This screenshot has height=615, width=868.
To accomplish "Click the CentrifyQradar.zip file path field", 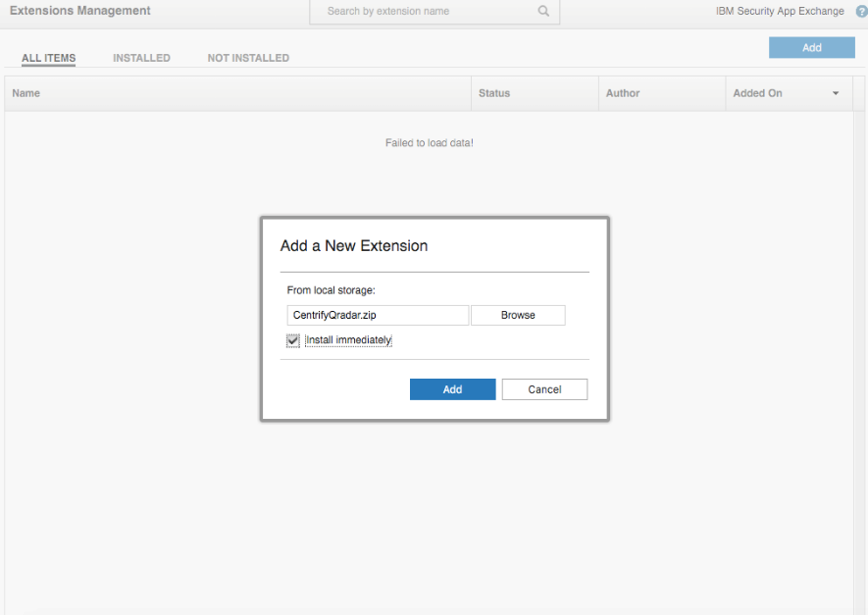I will [378, 315].
